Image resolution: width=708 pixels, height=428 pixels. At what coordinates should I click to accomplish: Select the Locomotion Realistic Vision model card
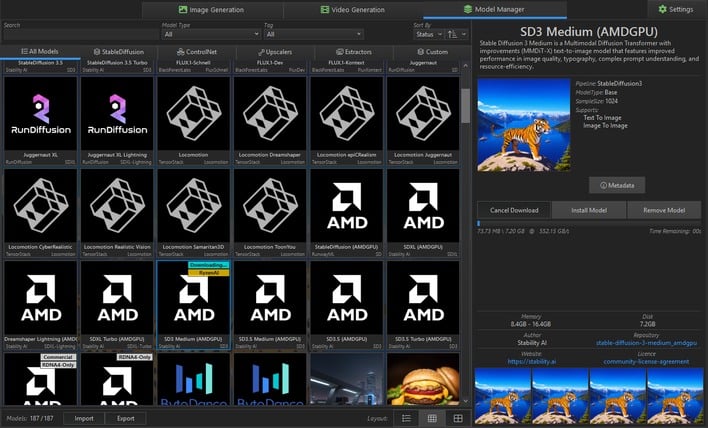[x=117, y=213]
